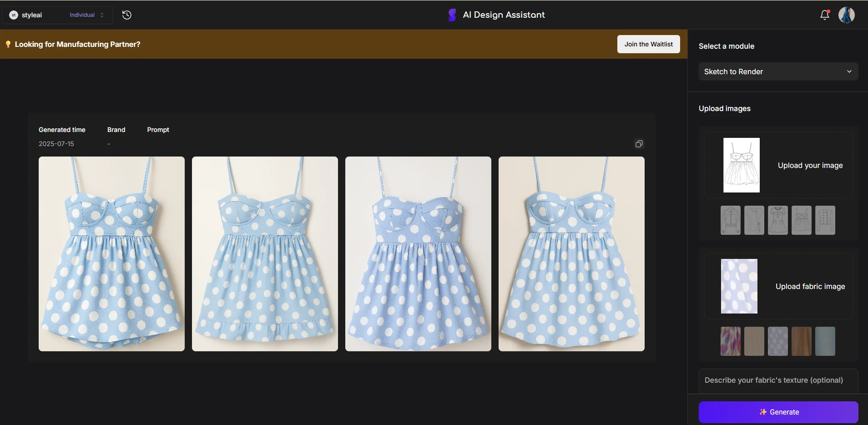Select the bustier babydoll sketch sample

pos(801,220)
